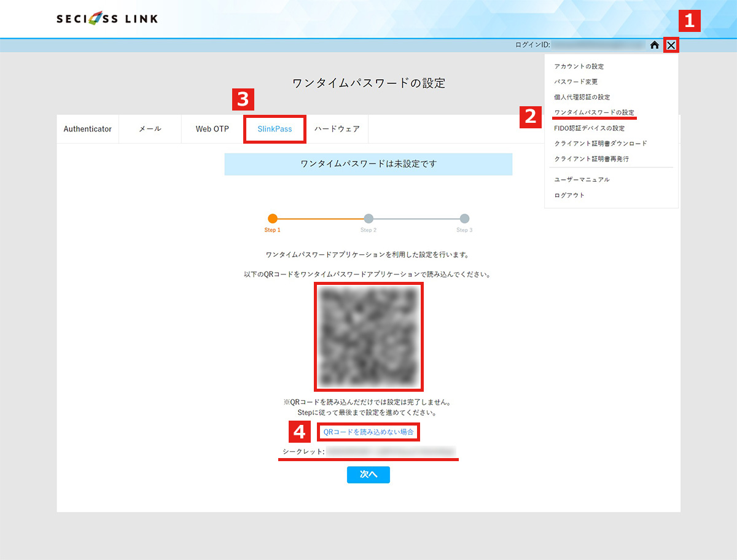Select クライアント証明書再発行 menu item
Image resolution: width=737 pixels, height=560 pixels.
591,158
